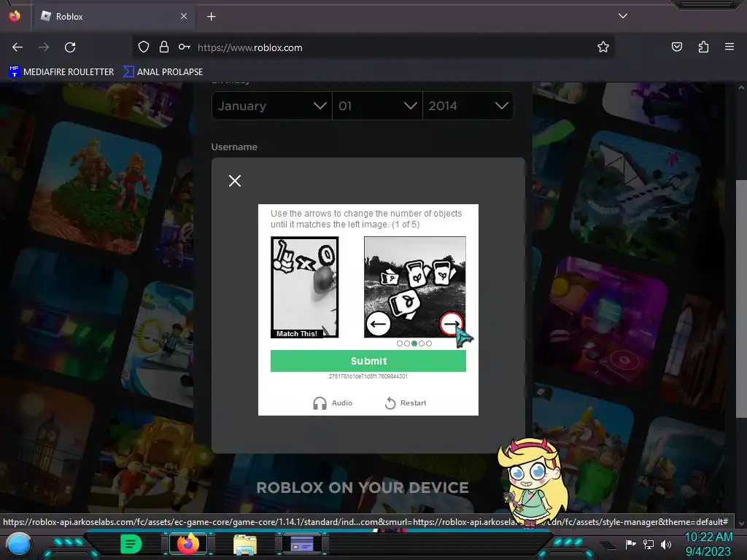Select the fourth captcha progress dot
The height and width of the screenshot is (560, 747).
422,343
